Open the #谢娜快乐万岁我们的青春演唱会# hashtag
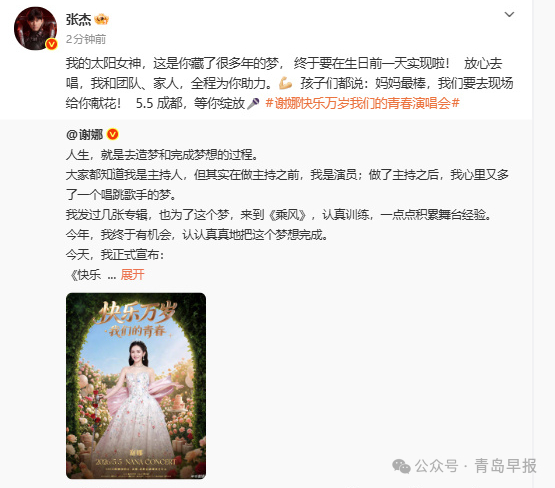The image size is (555, 488). pyautogui.click(x=362, y=103)
